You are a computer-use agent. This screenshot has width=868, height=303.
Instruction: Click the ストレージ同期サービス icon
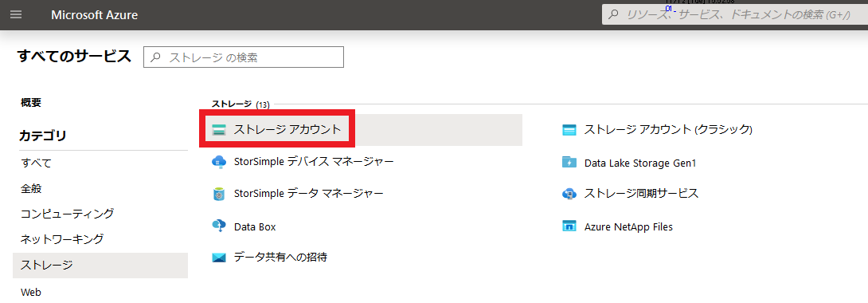click(x=569, y=194)
